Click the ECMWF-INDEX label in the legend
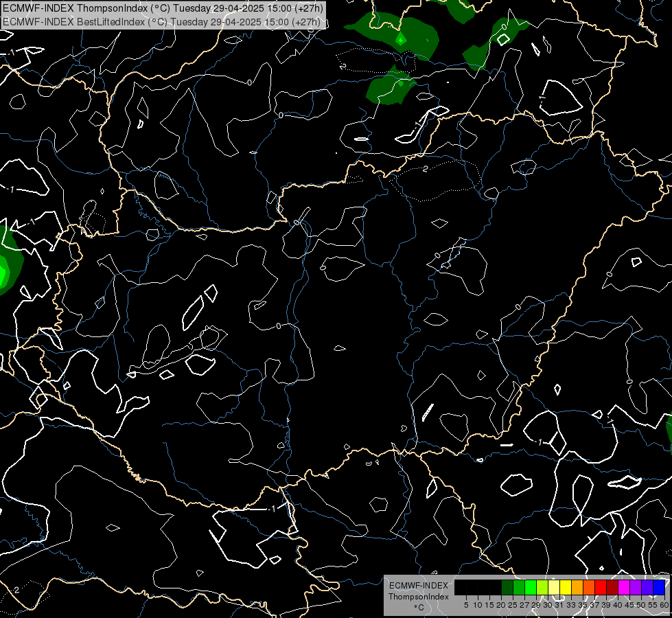 pos(419,586)
